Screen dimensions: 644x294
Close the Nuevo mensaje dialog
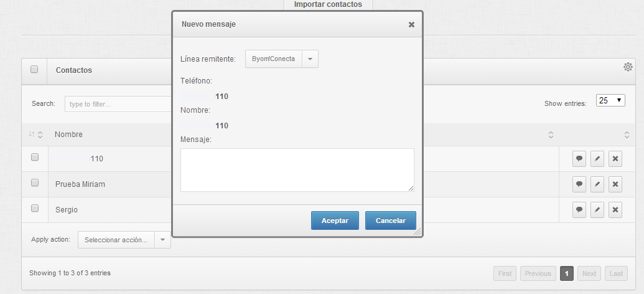click(411, 25)
